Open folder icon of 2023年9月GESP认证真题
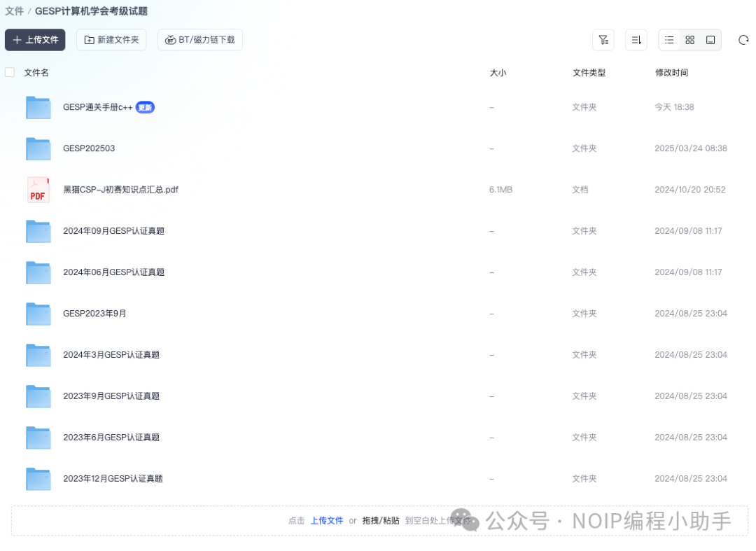This screenshot has height=551, width=756. tap(38, 396)
